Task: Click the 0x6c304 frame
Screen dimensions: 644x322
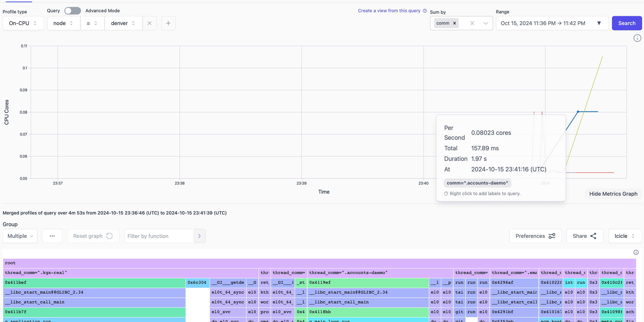Action: click(198, 282)
